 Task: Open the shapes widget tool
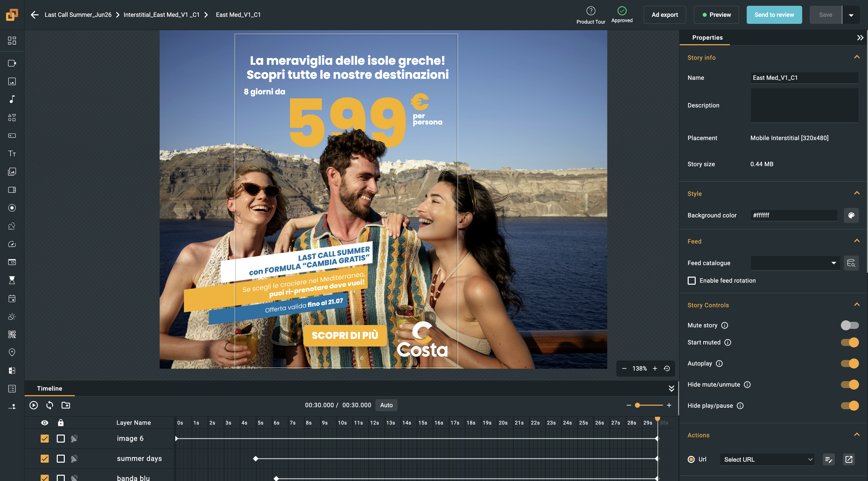(12, 117)
